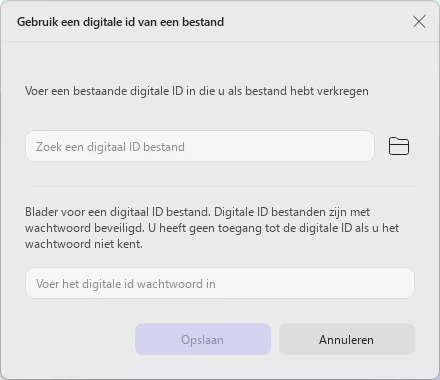Click the Opslaan button
440x380 pixels.
click(203, 339)
